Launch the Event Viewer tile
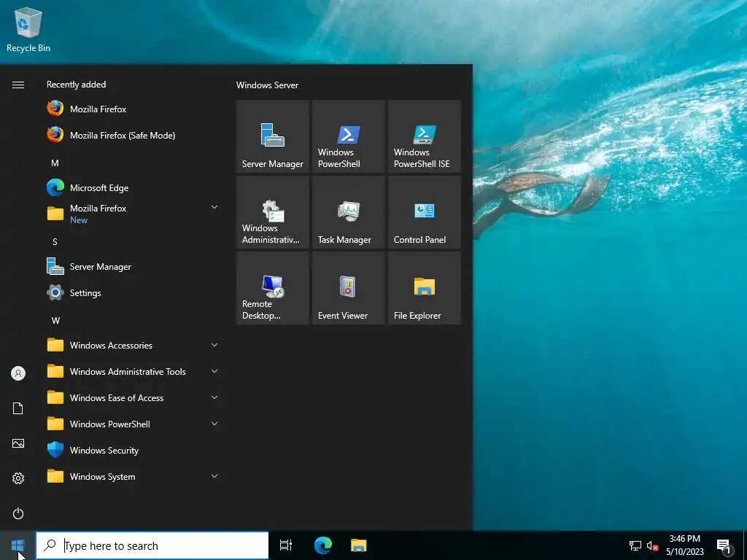 coord(348,288)
